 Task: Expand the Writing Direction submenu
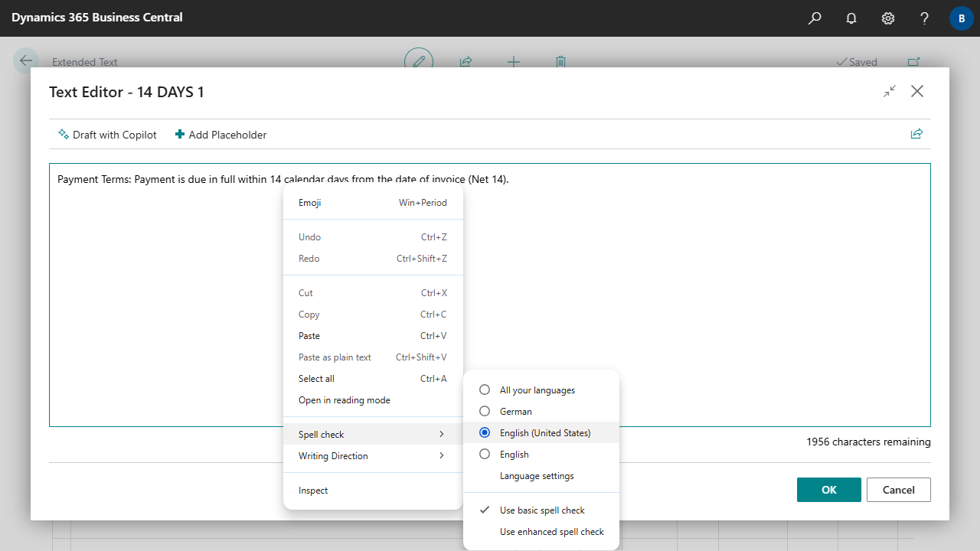tap(373, 456)
